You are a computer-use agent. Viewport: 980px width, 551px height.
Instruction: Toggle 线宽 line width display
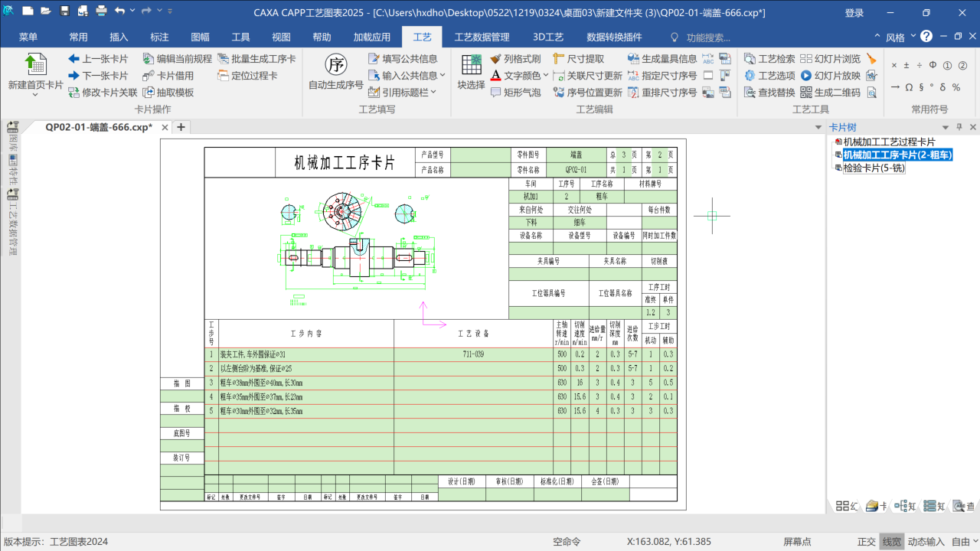(891, 542)
